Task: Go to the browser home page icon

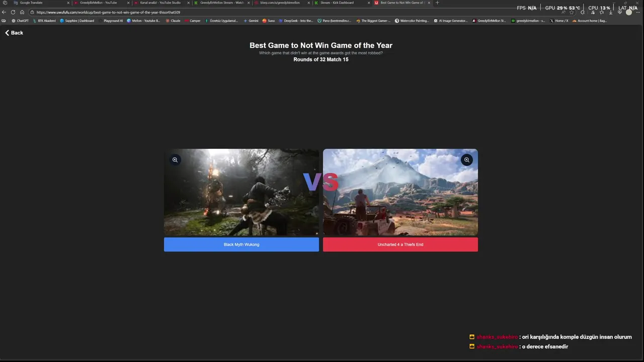Action: 22,12
